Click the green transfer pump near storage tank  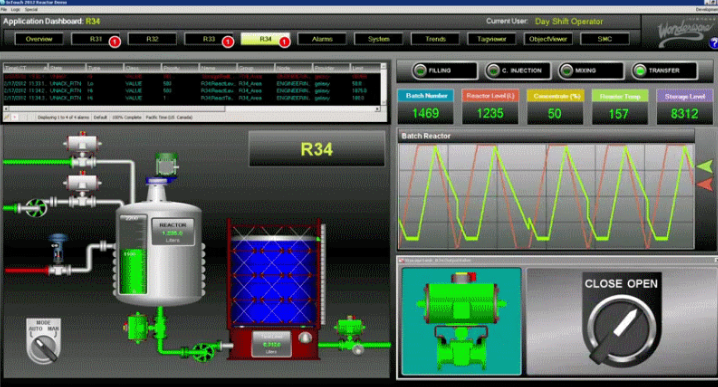[x=202, y=352]
